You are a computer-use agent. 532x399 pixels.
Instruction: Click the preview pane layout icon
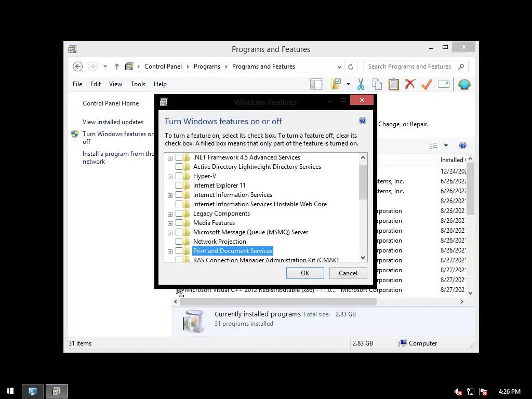[x=316, y=84]
